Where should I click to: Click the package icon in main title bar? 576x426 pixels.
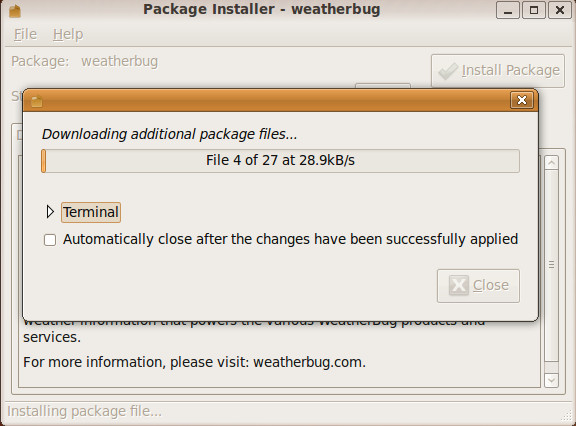coord(15,10)
